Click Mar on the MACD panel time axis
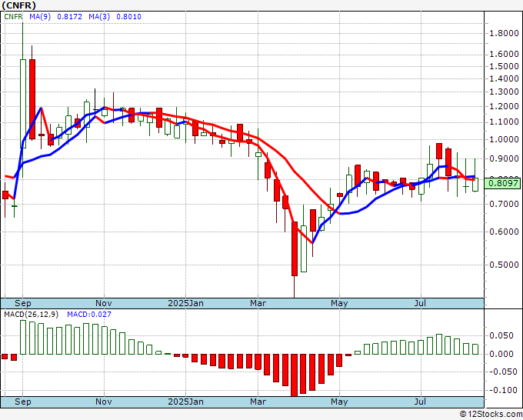The height and width of the screenshot is (420, 523). pyautogui.click(x=258, y=402)
